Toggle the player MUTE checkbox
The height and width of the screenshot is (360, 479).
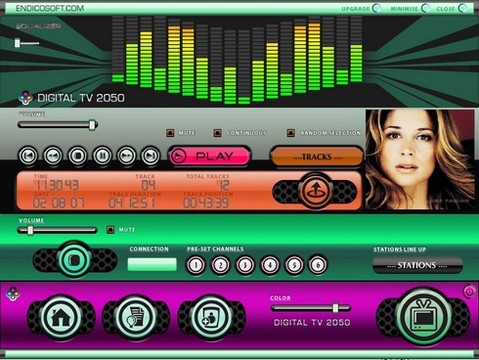(x=170, y=133)
